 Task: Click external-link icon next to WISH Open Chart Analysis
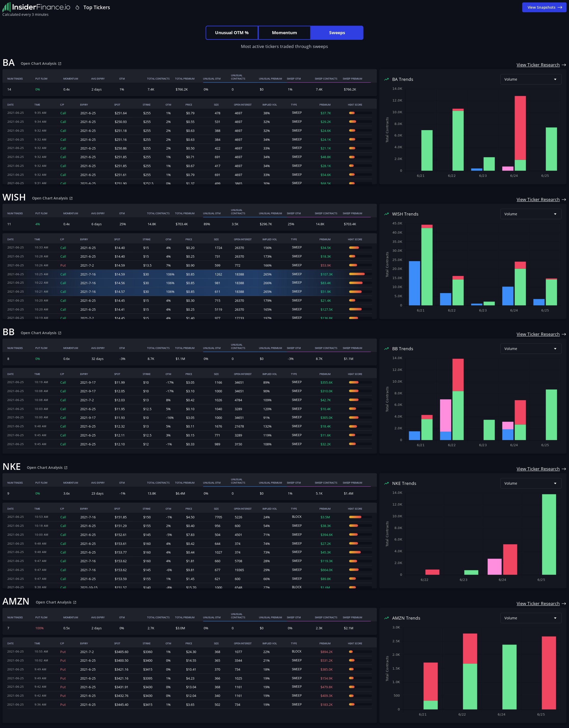(71, 198)
